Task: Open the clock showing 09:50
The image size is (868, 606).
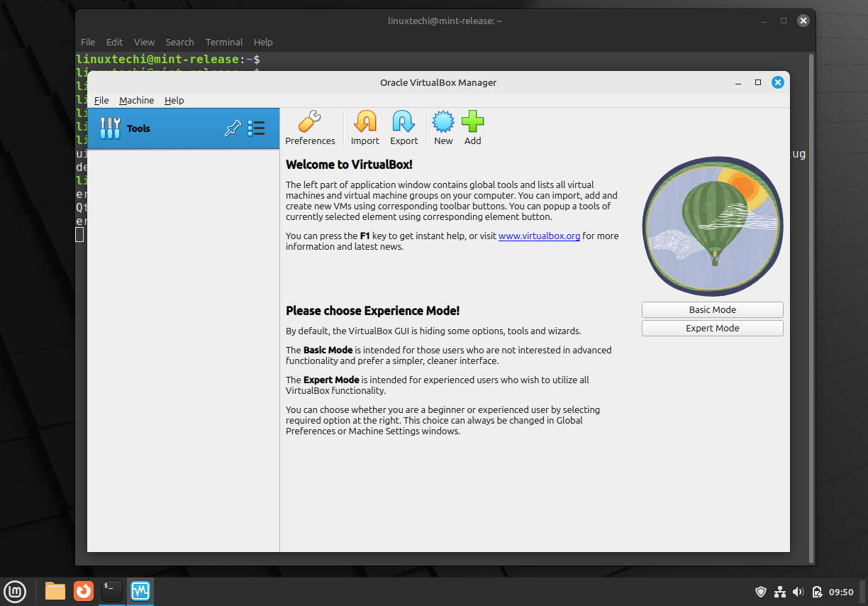Action: tap(841, 591)
